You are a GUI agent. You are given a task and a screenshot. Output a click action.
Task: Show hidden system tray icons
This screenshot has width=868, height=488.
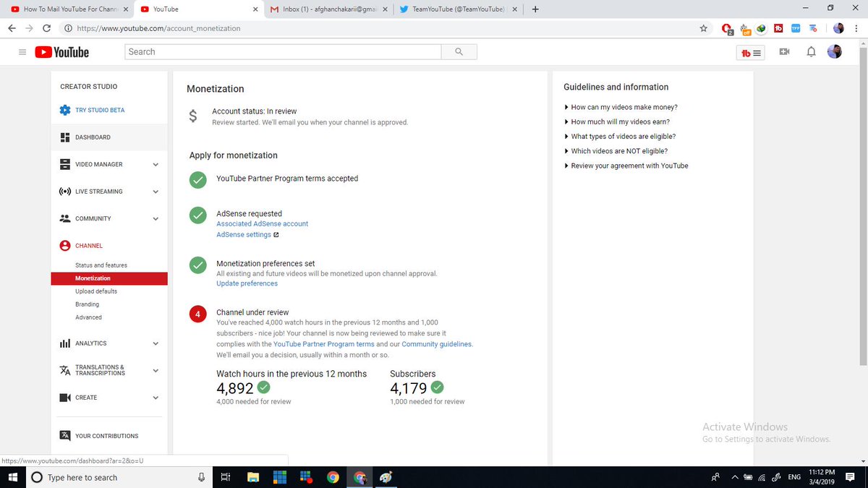coord(736,477)
